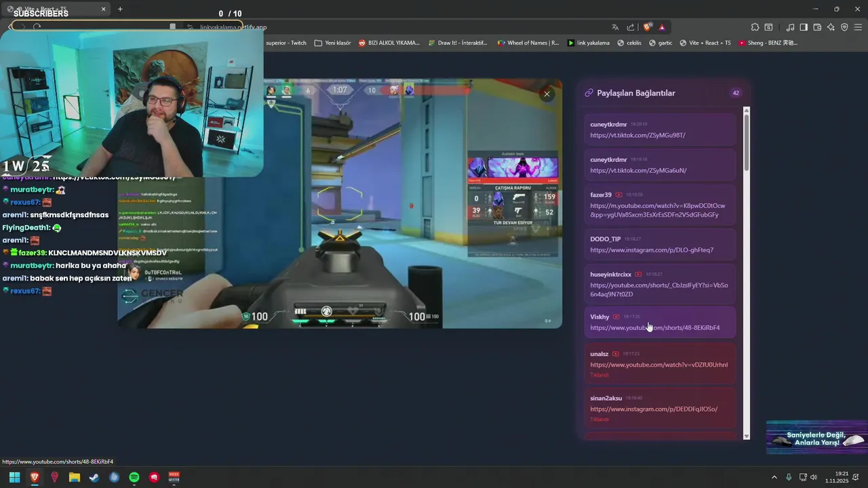This screenshot has width=868, height=488.
Task: Toggle the browser sidebar panel icon
Action: click(x=804, y=27)
